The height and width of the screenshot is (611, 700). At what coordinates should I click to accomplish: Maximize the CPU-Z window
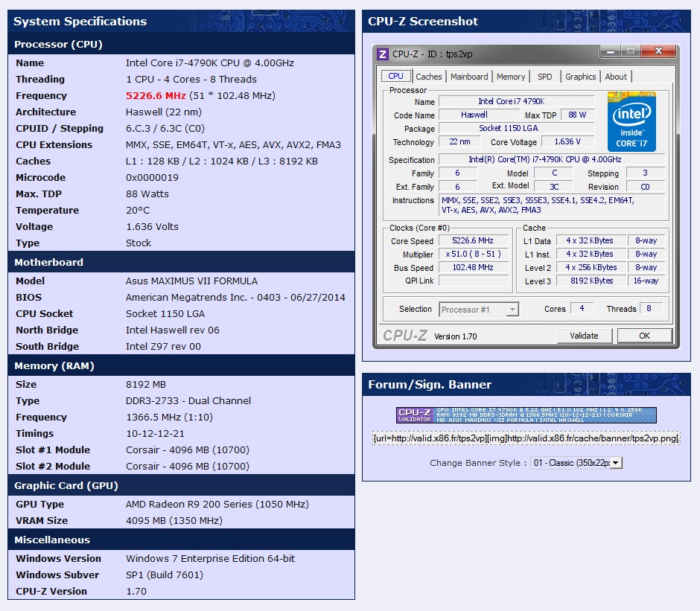pos(630,51)
